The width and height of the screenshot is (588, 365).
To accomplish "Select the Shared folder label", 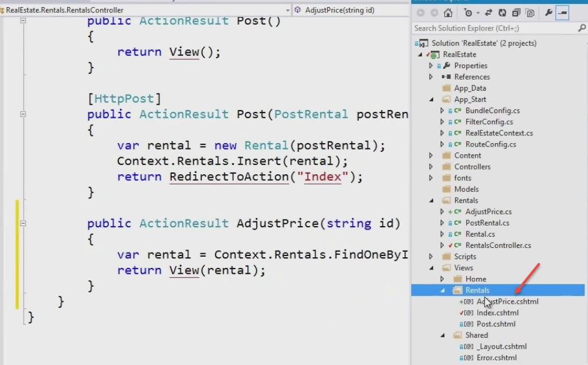I will pyautogui.click(x=476, y=336).
